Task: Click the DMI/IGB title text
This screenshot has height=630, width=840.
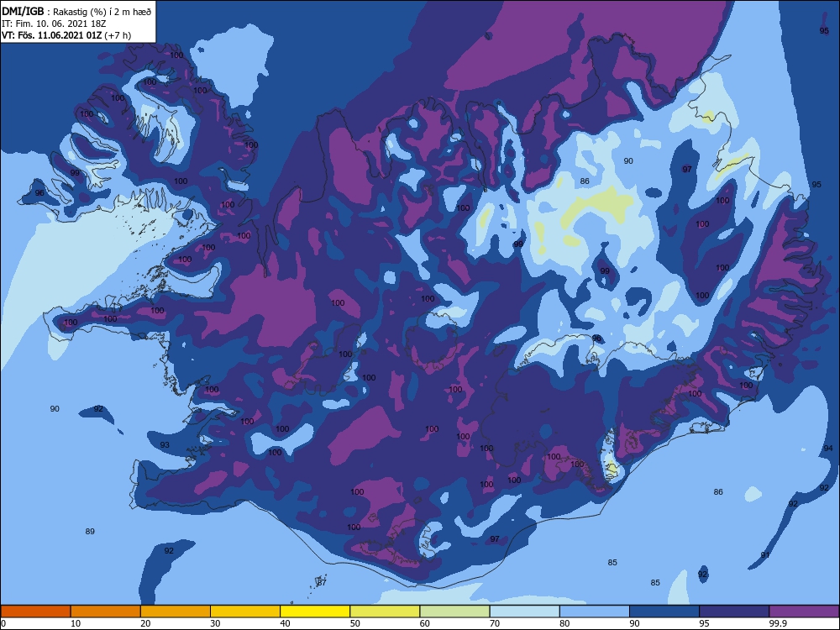Action: click(23, 11)
